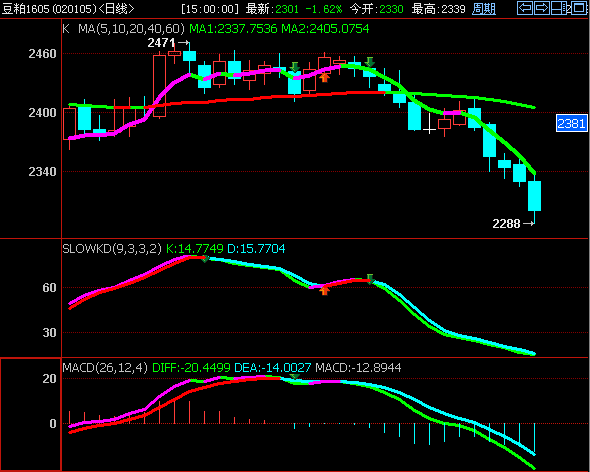Click the D:15.7704 value
Viewport: 590px width, 472px height.
[x=256, y=248]
